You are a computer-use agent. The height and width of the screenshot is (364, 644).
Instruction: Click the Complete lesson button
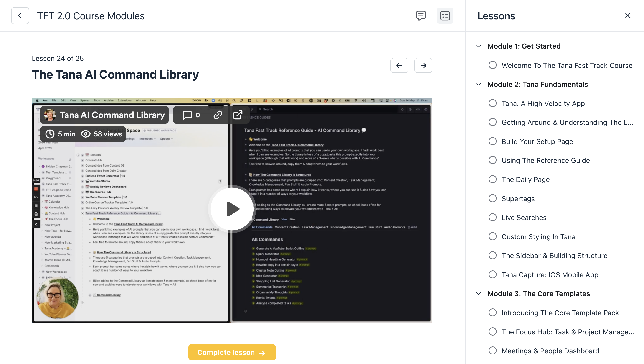232,352
